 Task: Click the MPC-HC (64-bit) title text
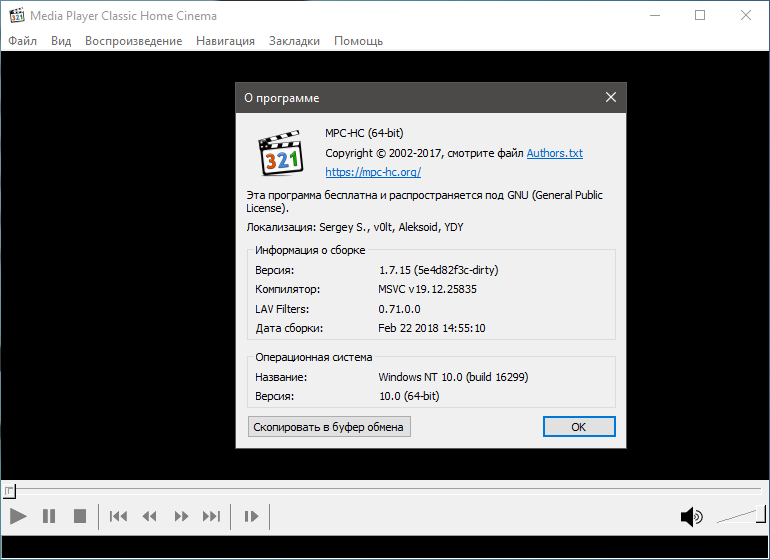coord(364,133)
